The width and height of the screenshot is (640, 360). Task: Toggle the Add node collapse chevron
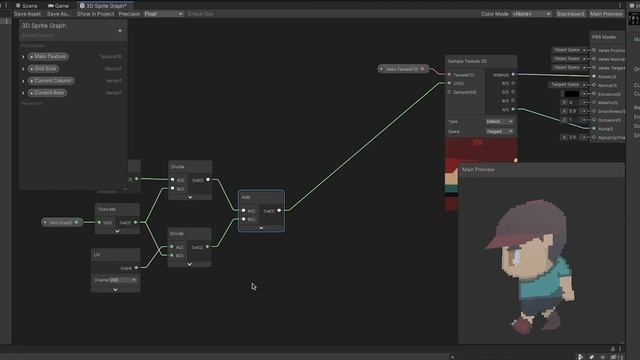click(x=262, y=228)
